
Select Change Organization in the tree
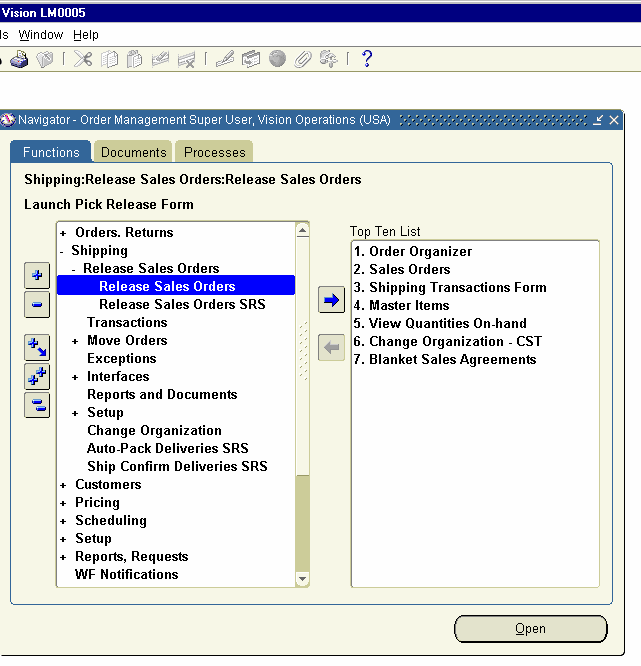(154, 431)
